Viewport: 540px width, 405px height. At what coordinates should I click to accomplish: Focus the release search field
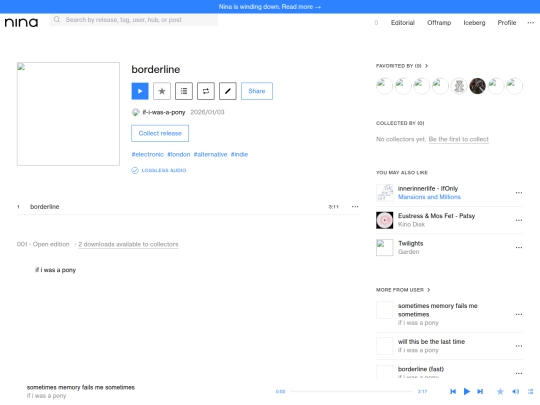coord(134,20)
